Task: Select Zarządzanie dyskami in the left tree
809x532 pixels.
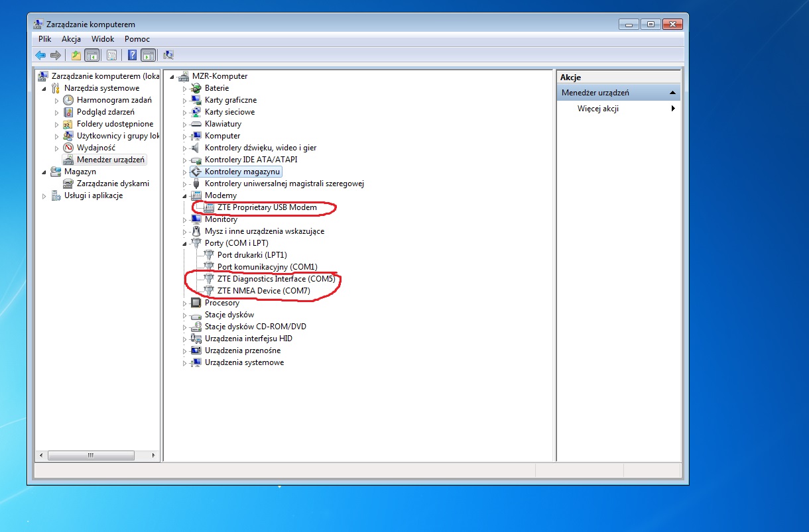Action: (113, 184)
